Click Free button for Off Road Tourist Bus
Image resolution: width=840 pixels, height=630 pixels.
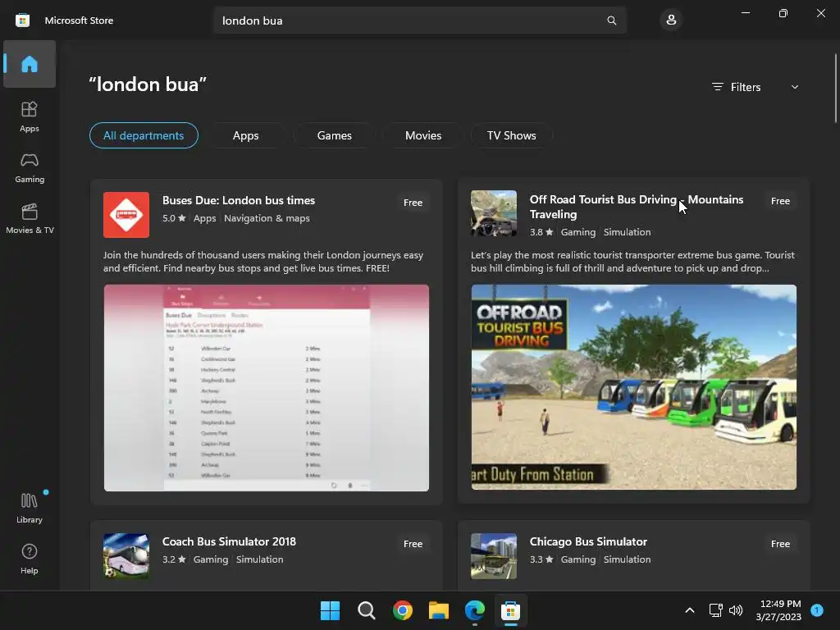click(x=781, y=201)
